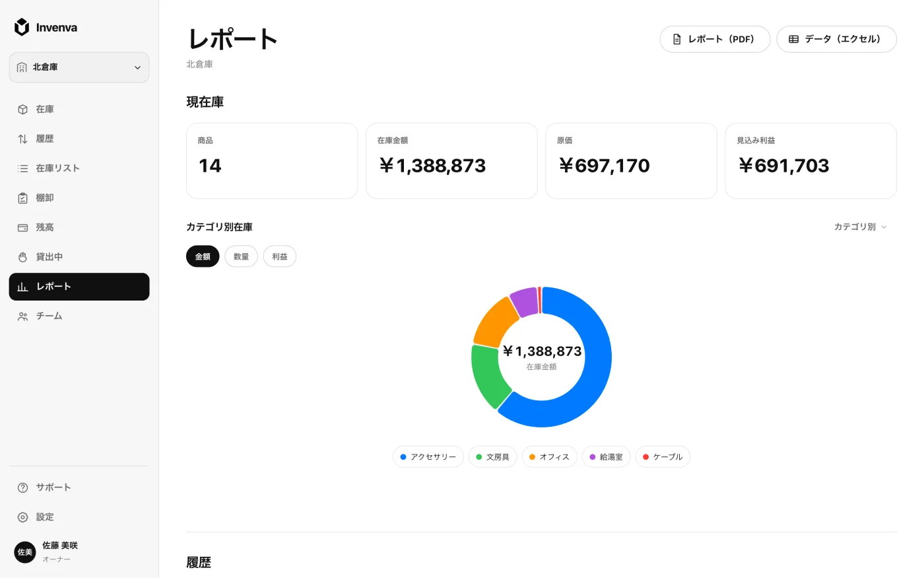Viewport: 924px width, 578px height.
Task: Click the warehouse building icon beside 北倉庫
Action: (x=22, y=67)
